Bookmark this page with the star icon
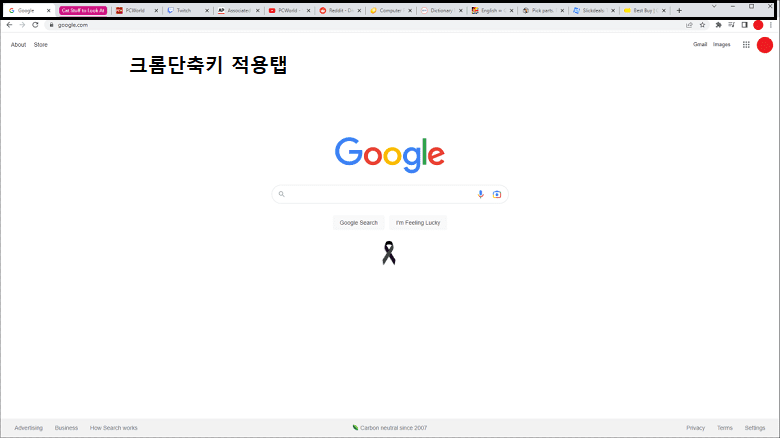The height and width of the screenshot is (438, 780). point(702,25)
